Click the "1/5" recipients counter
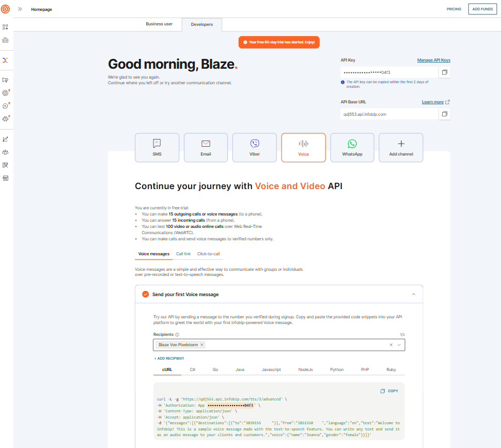This screenshot has height=448, width=501. click(402, 334)
